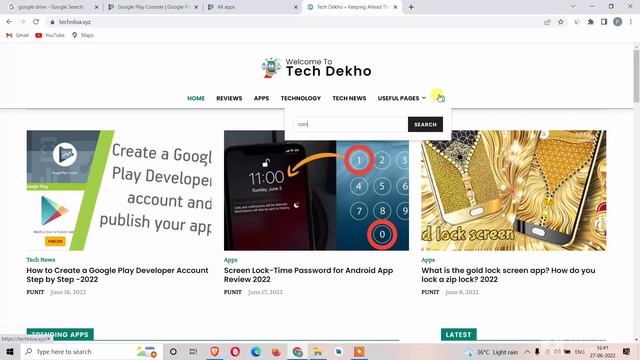
Task: Close the All apps tab
Action: pyautogui.click(x=296, y=7)
